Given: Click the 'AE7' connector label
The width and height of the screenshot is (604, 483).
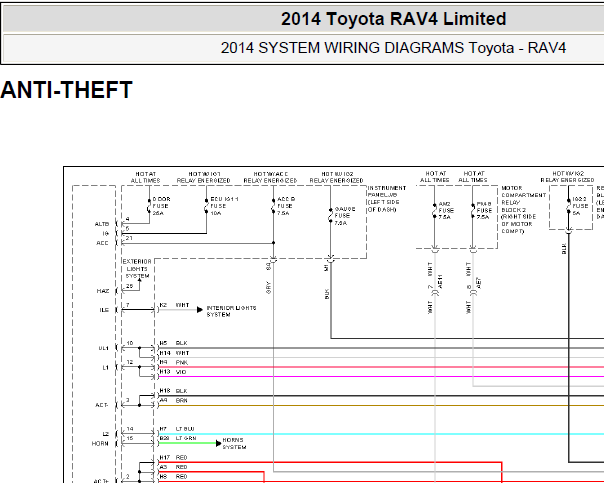Looking at the screenshot, I should tap(479, 283).
